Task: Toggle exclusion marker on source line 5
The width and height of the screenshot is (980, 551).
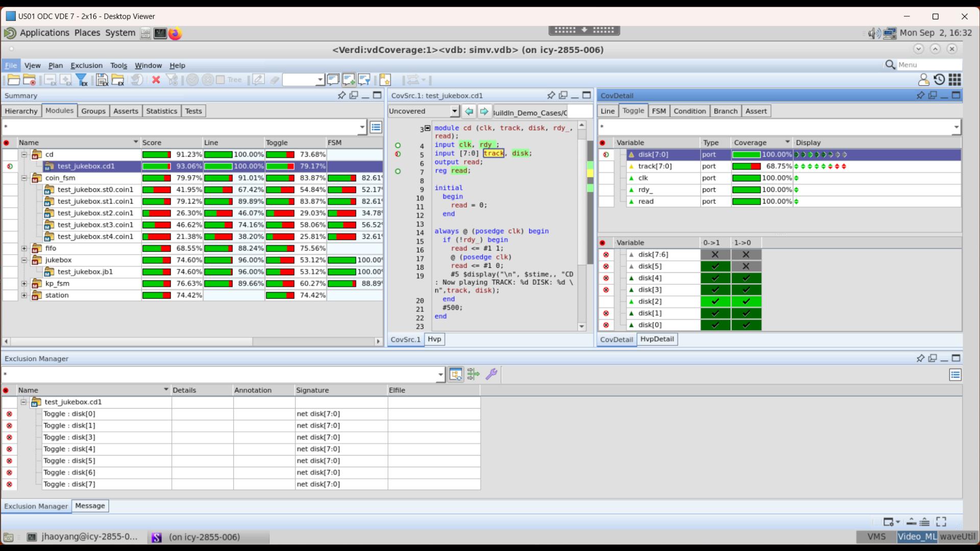Action: 398,154
